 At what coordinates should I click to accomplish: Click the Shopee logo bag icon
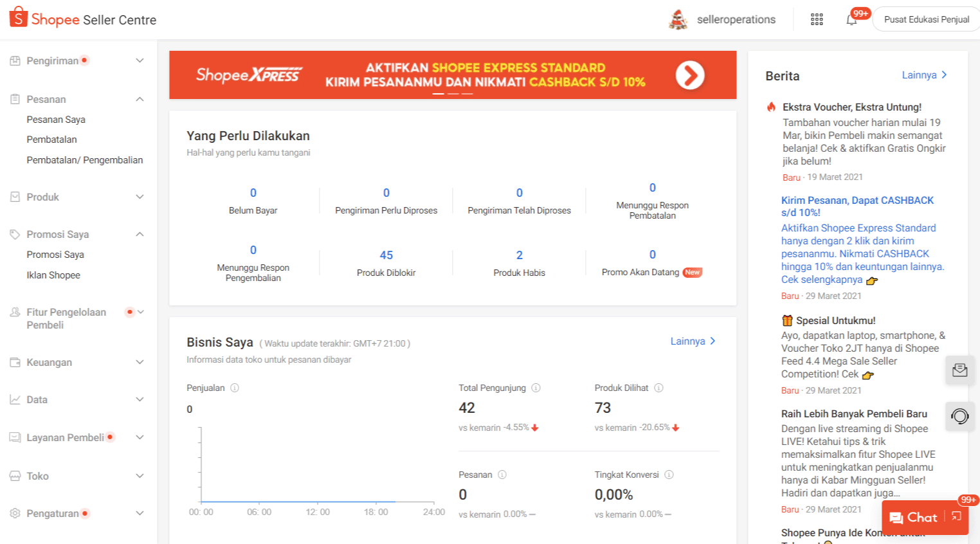[19, 17]
